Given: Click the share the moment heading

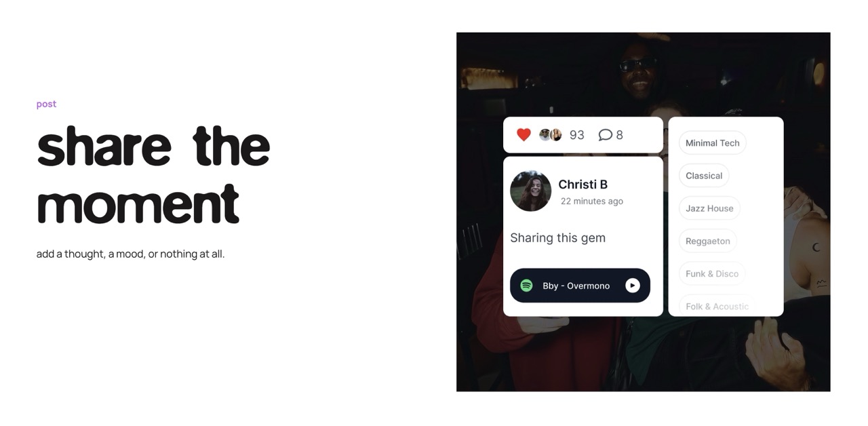Looking at the screenshot, I should [x=153, y=176].
